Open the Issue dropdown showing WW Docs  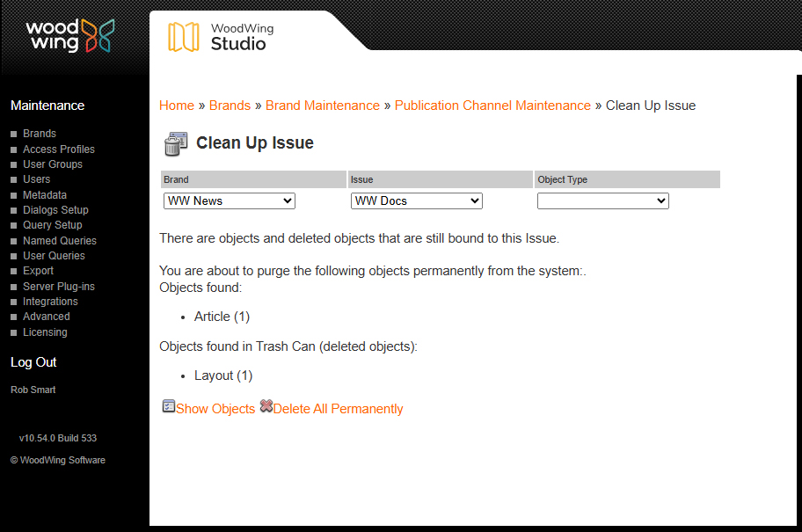point(416,200)
